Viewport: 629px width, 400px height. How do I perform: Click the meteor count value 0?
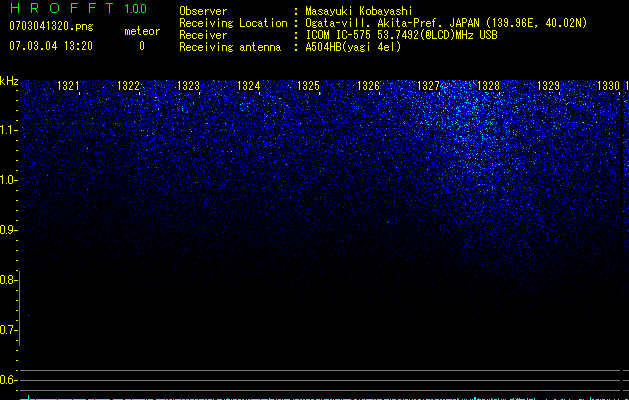[142, 46]
